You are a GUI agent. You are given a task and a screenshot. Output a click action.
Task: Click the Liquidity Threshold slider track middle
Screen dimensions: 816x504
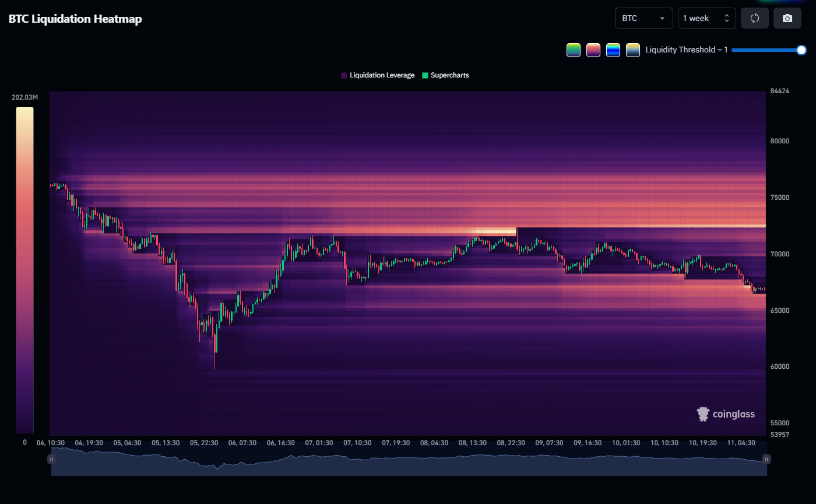pyautogui.click(x=766, y=50)
